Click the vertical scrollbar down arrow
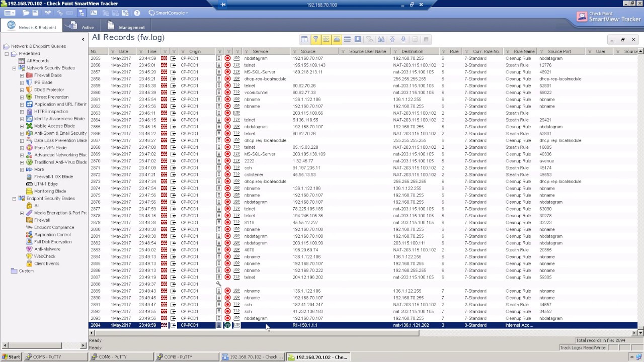The width and height of the screenshot is (644, 362). tap(640, 333)
